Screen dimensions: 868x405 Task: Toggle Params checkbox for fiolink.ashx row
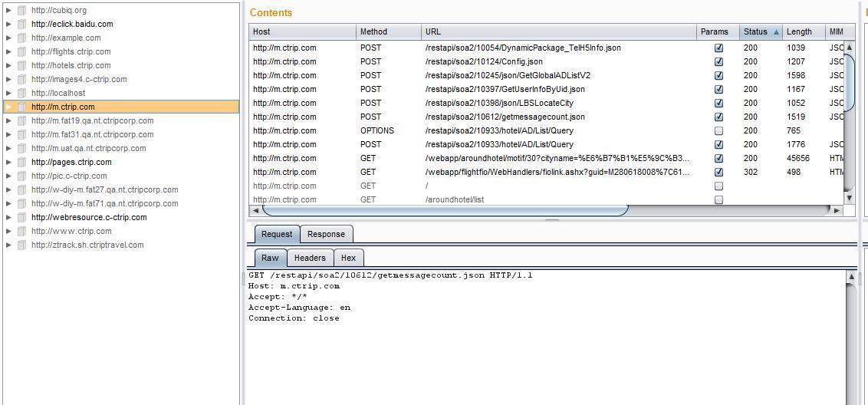[718, 173]
